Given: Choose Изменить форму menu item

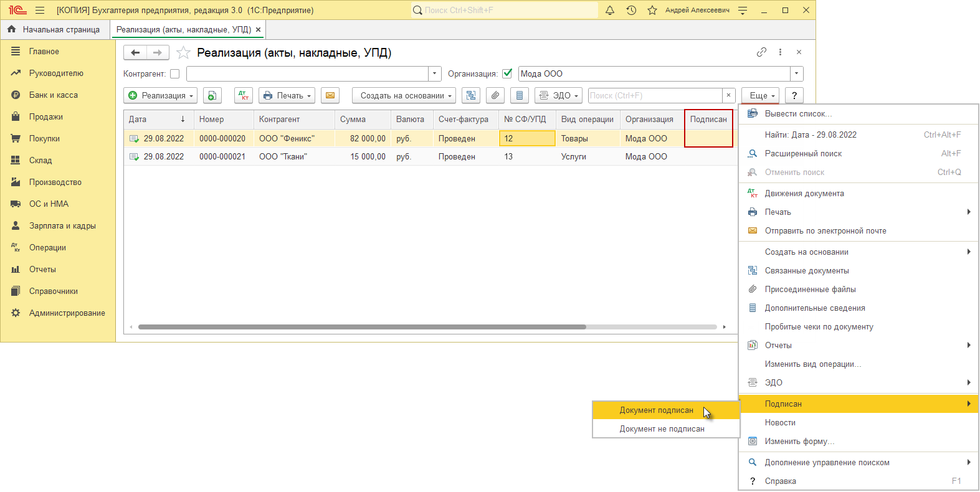Looking at the screenshot, I should (859, 441).
